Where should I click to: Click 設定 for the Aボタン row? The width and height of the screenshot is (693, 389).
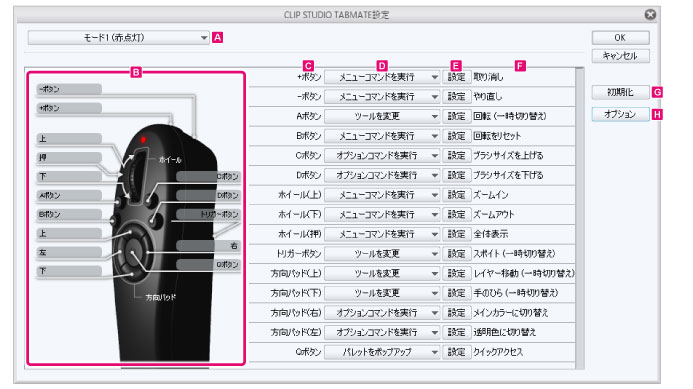[x=457, y=116]
